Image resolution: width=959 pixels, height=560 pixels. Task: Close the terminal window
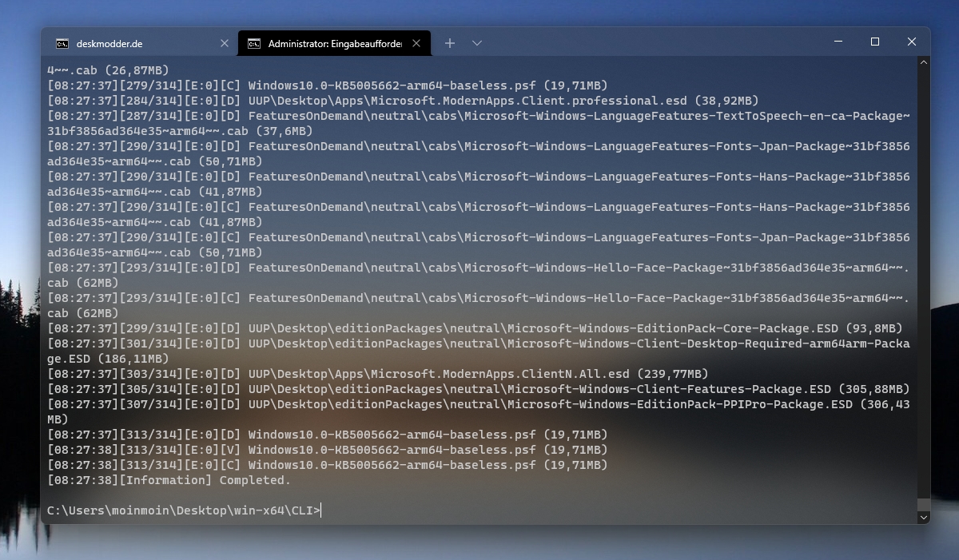(912, 42)
